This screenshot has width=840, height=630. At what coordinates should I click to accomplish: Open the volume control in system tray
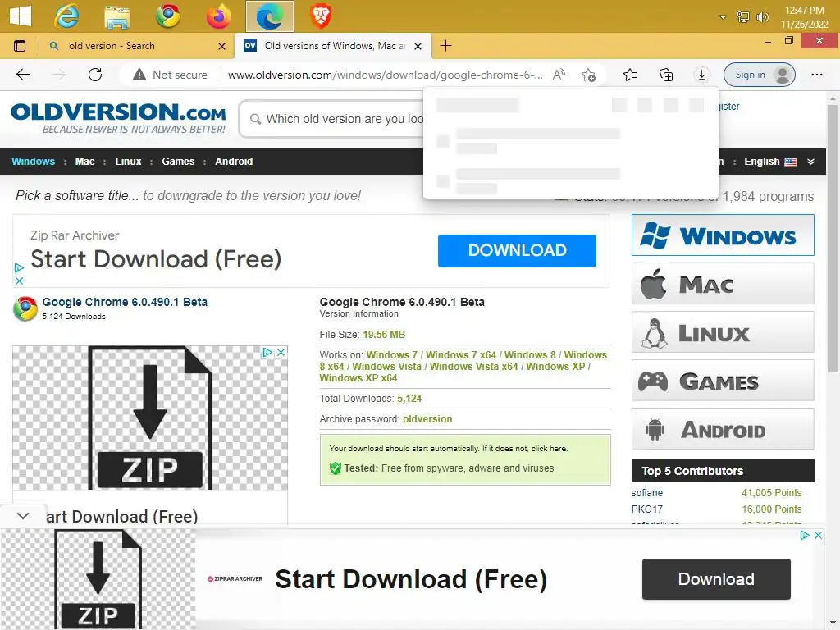pos(762,17)
